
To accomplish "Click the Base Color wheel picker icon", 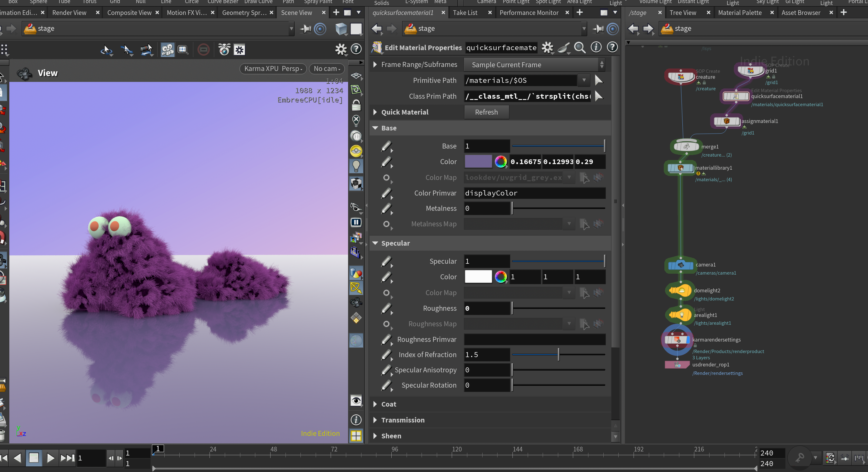I will pos(501,162).
